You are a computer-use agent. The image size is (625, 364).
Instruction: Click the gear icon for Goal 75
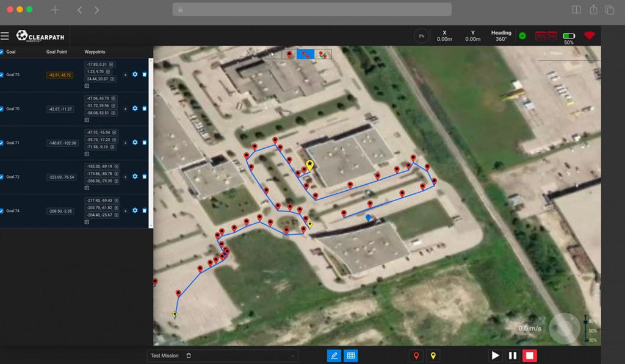coord(135,75)
